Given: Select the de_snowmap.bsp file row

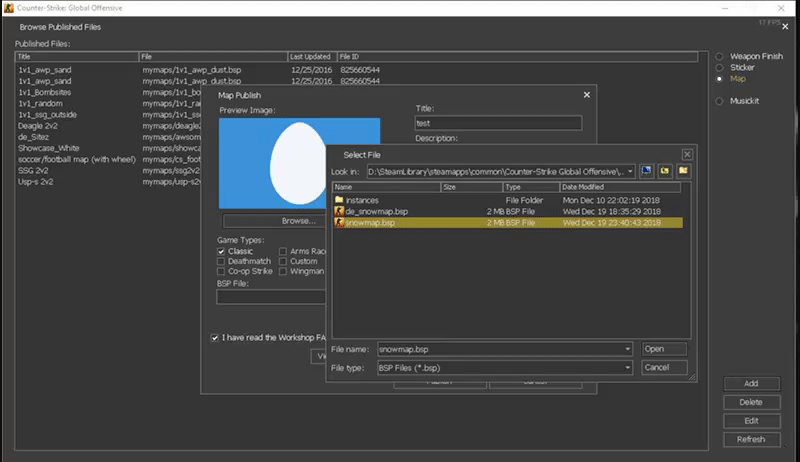Looking at the screenshot, I should click(x=508, y=212).
